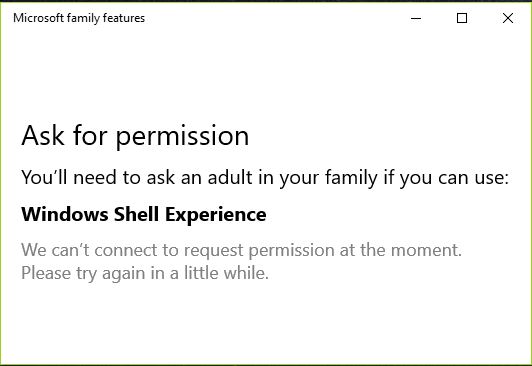Screen dimensions: 532x366
Task: Click the 'Please try again in a little while' line
Action: coord(145,273)
